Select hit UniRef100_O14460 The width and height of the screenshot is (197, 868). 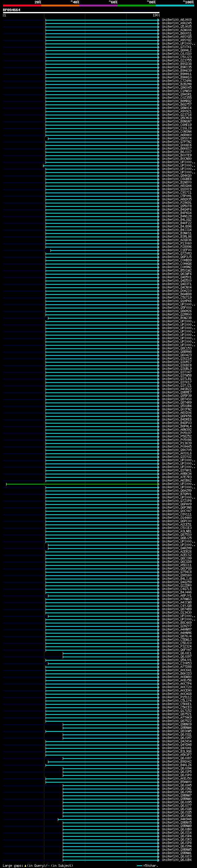point(177,518)
